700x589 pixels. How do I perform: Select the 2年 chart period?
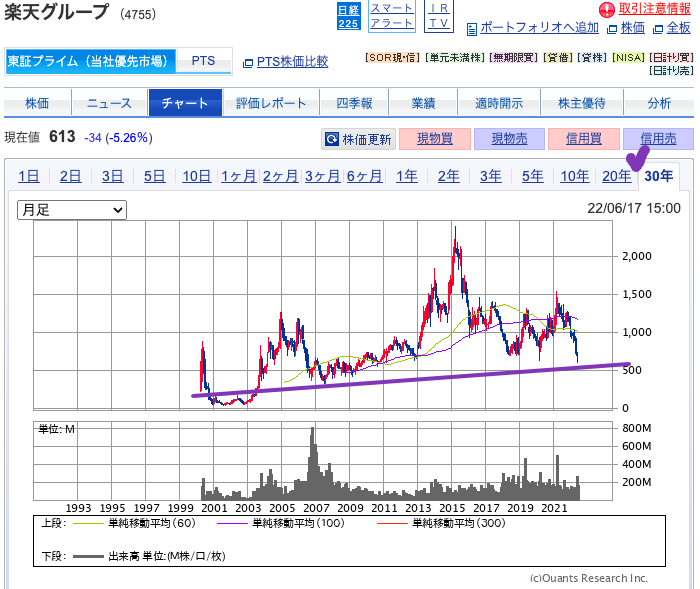tap(448, 176)
